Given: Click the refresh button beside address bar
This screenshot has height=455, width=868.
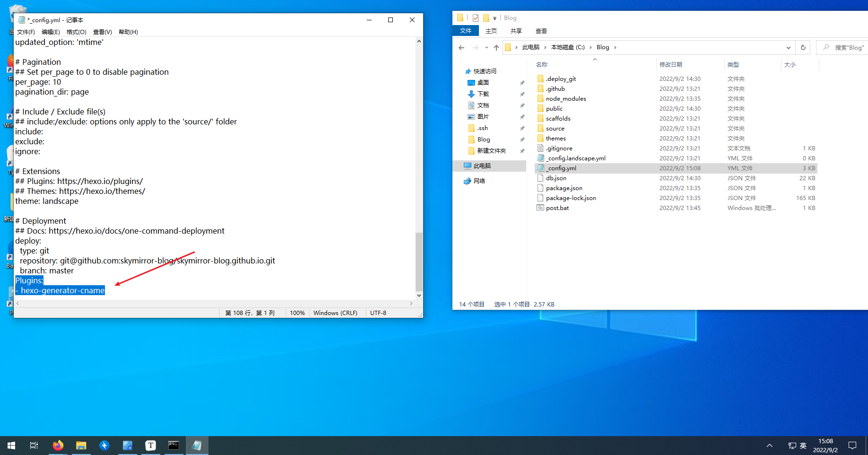Looking at the screenshot, I should coord(803,47).
